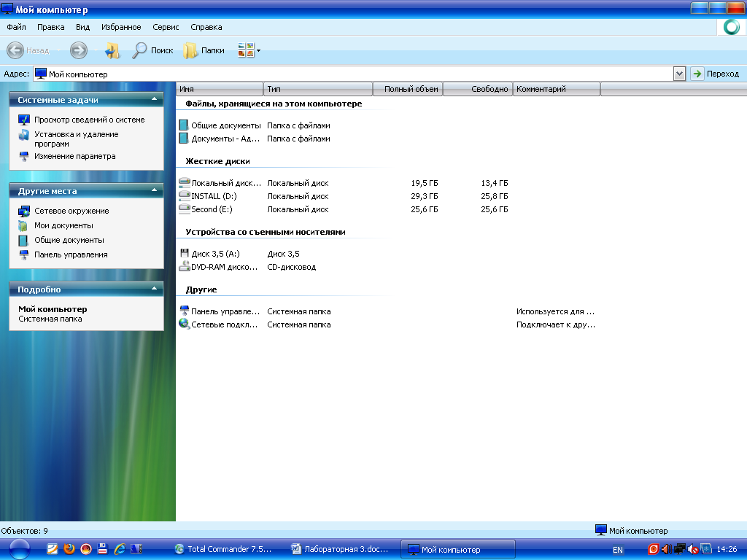This screenshot has width=747, height=560.
Task: Click the Сетевое окружение sidebar icon
Action: pyautogui.click(x=24, y=211)
